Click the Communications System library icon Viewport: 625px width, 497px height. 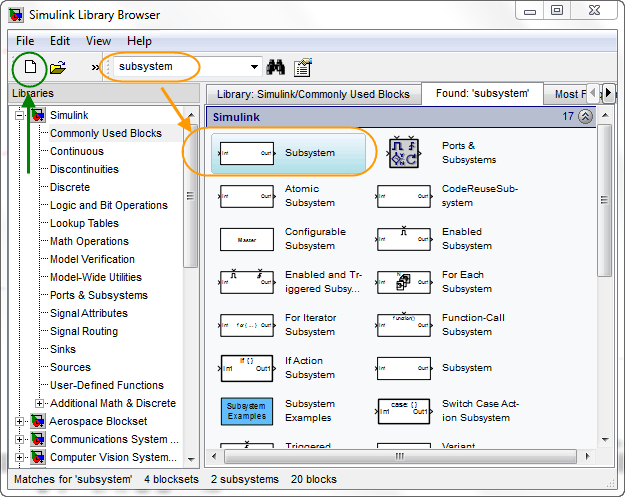37,439
